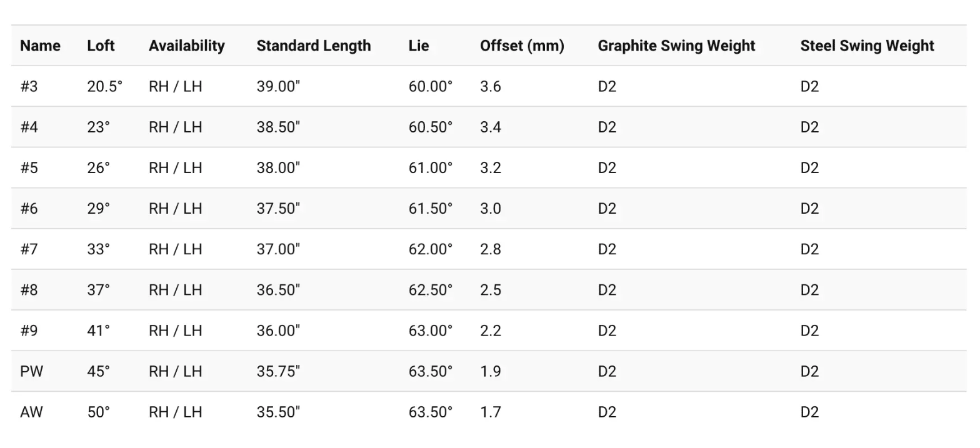Click the Name column header
The image size is (980, 448).
40,46
